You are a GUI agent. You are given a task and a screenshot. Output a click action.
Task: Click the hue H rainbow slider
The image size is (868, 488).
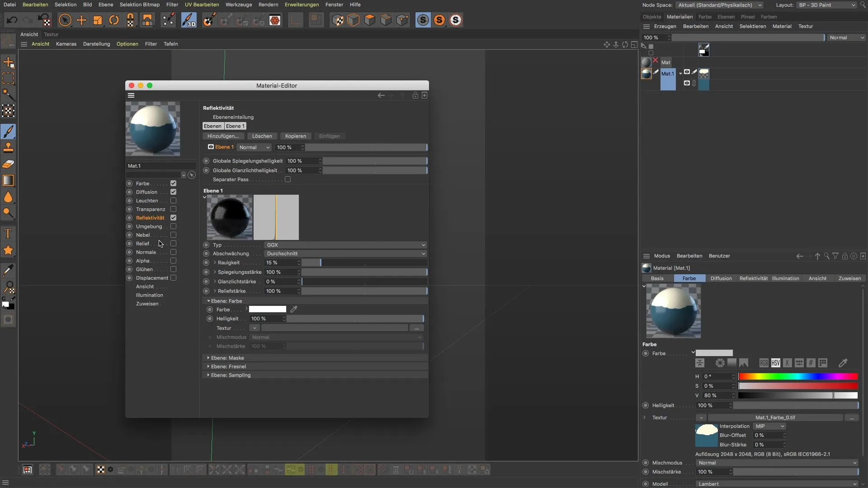[798, 376]
